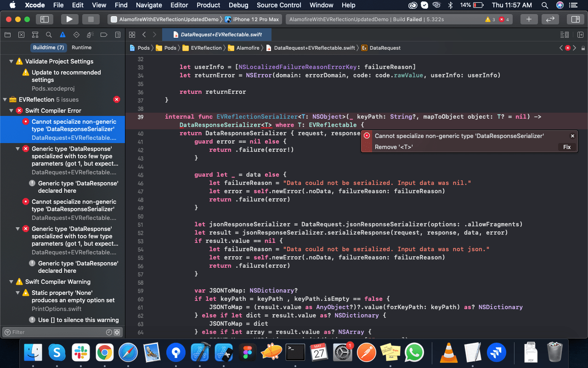Collapse the Swift Compiler Warning group
Image resolution: width=588 pixels, height=368 pixels.
[x=11, y=282]
